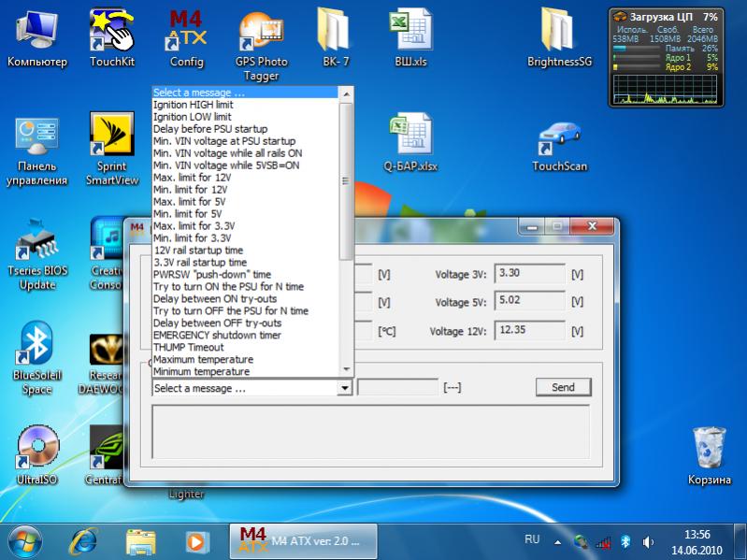
Task: Open the M4 ATX Config desktop icon
Action: (186, 34)
